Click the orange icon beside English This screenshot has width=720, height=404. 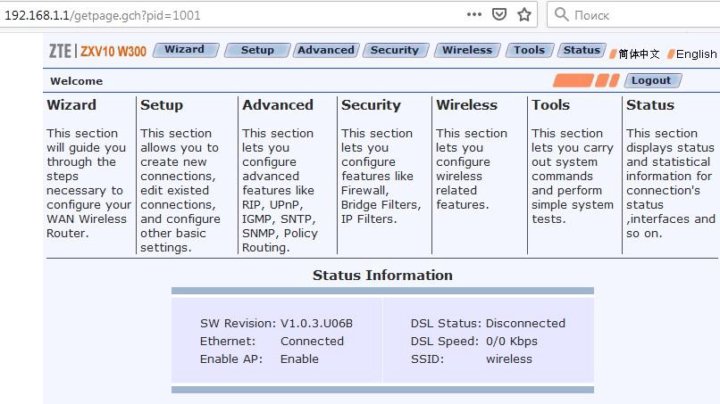[x=671, y=54]
